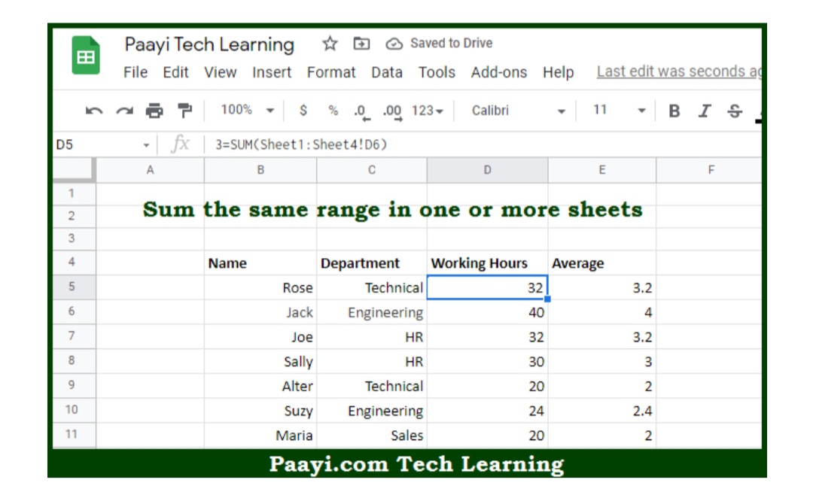Star the Paayi Tech Learning document
Viewport: 813px width, 504px height.
pyautogui.click(x=330, y=44)
